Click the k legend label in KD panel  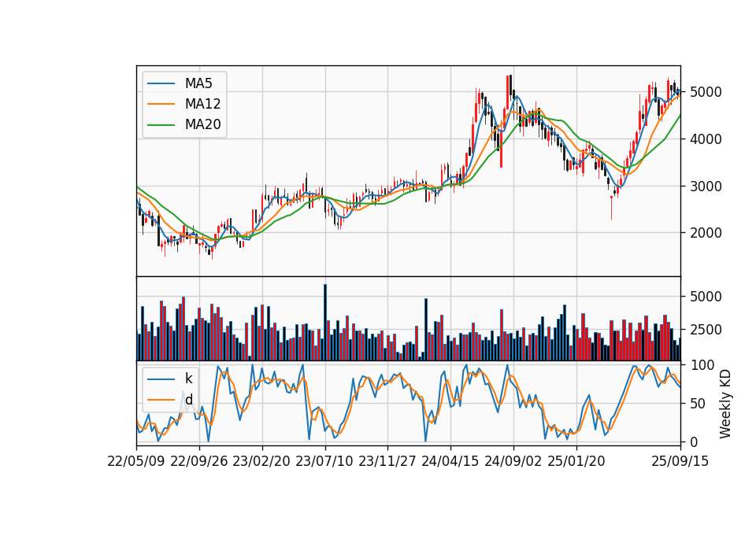188,379
